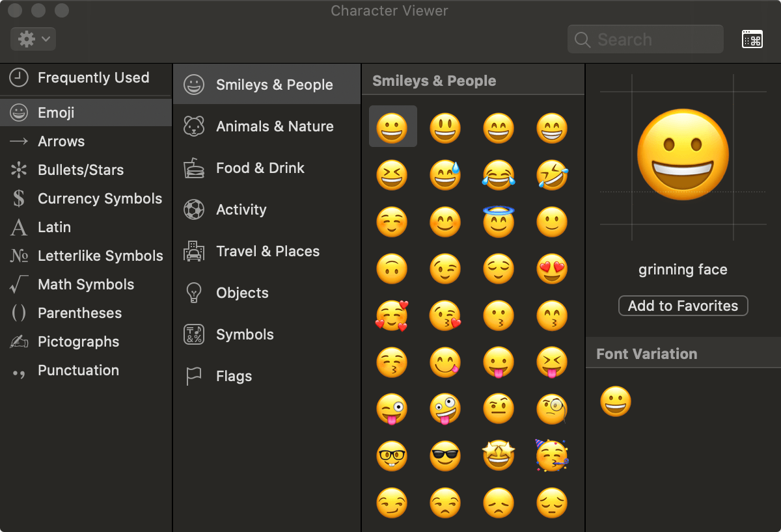This screenshot has height=532, width=781.
Task: Choose the heart-eyes emoji
Action: click(x=552, y=269)
